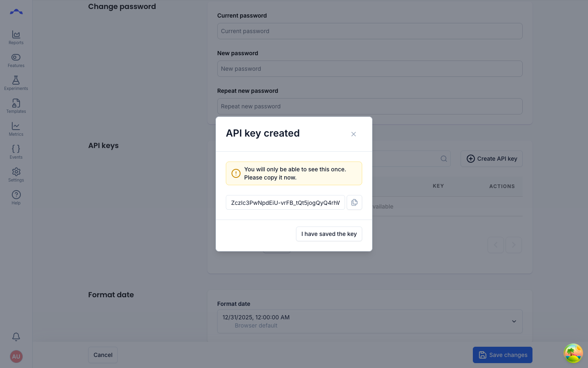588x368 pixels.
Task: Open the Reports section in the sidebar
Action: [x=16, y=38]
